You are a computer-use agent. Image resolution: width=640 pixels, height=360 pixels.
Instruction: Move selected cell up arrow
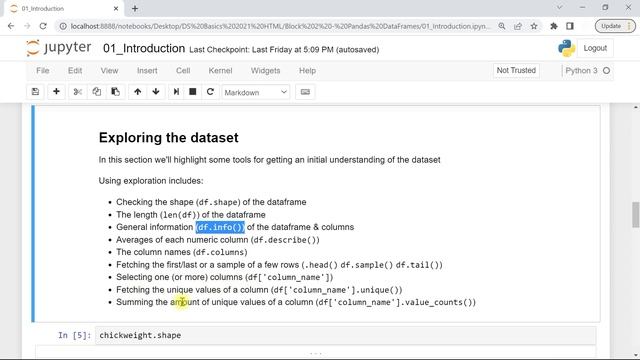tap(138, 92)
